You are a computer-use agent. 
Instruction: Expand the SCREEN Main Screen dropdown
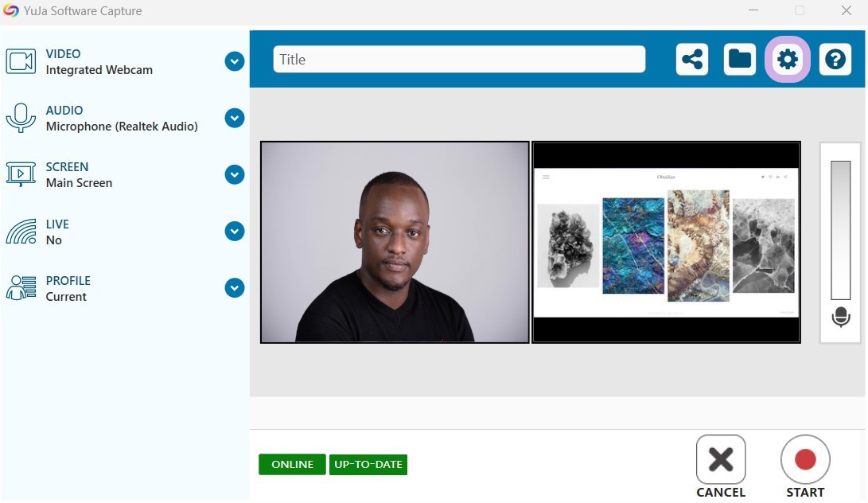(x=235, y=174)
